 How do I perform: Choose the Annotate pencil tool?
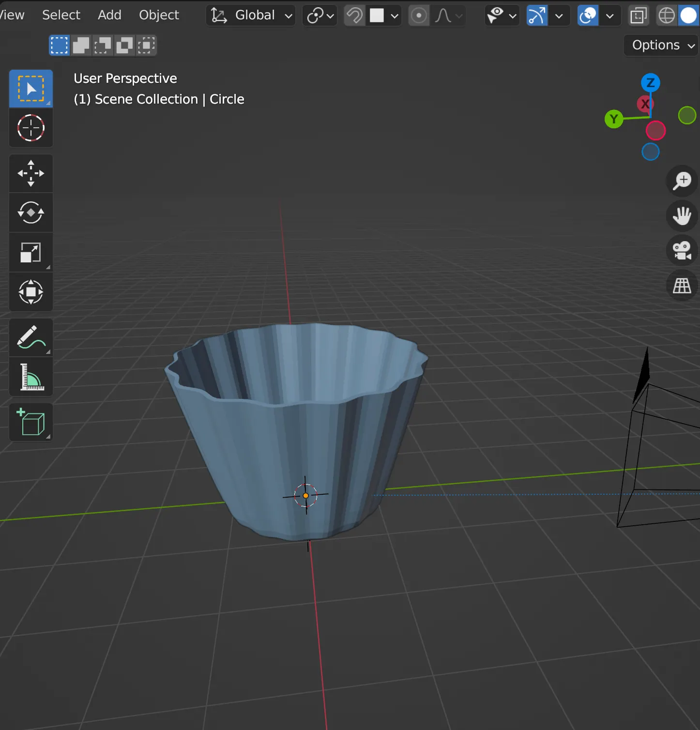[31, 337]
